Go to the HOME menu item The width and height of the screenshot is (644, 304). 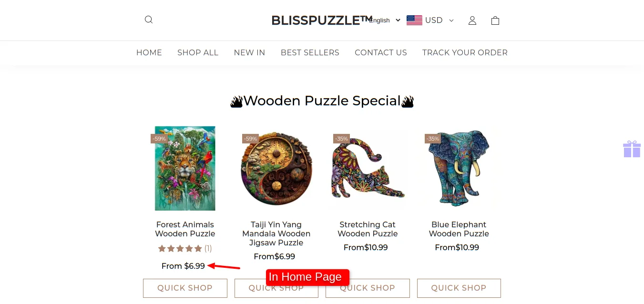[149, 52]
